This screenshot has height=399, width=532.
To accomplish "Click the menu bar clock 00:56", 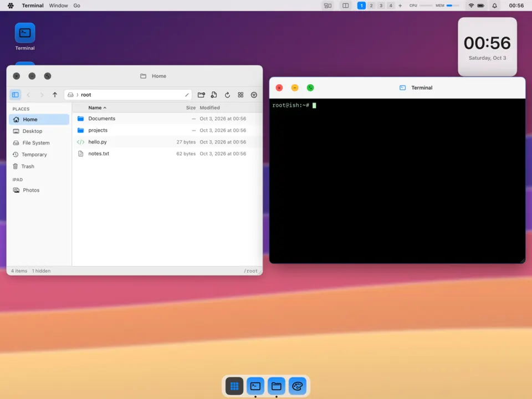I will [x=516, y=6].
